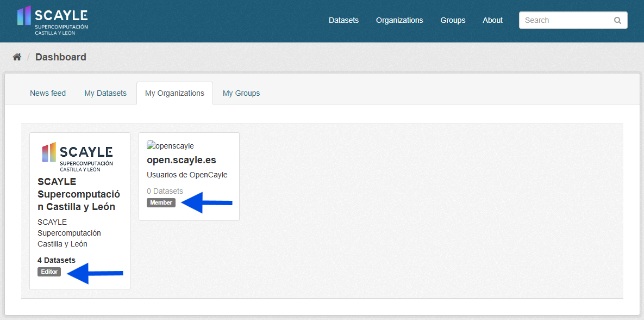
Task: Click the Editor role badge
Action: 49,272
